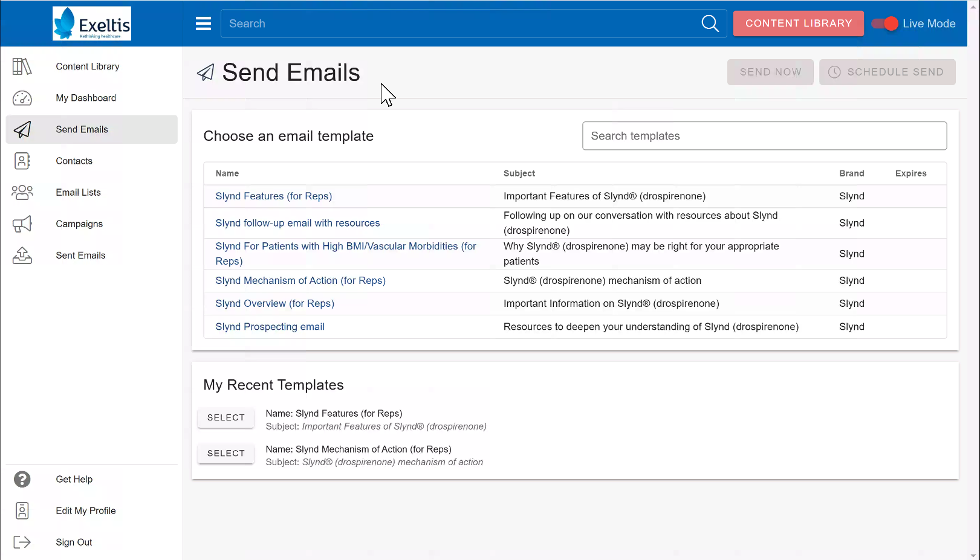Click the Contacts address book icon
The image size is (980, 560).
pyautogui.click(x=22, y=161)
